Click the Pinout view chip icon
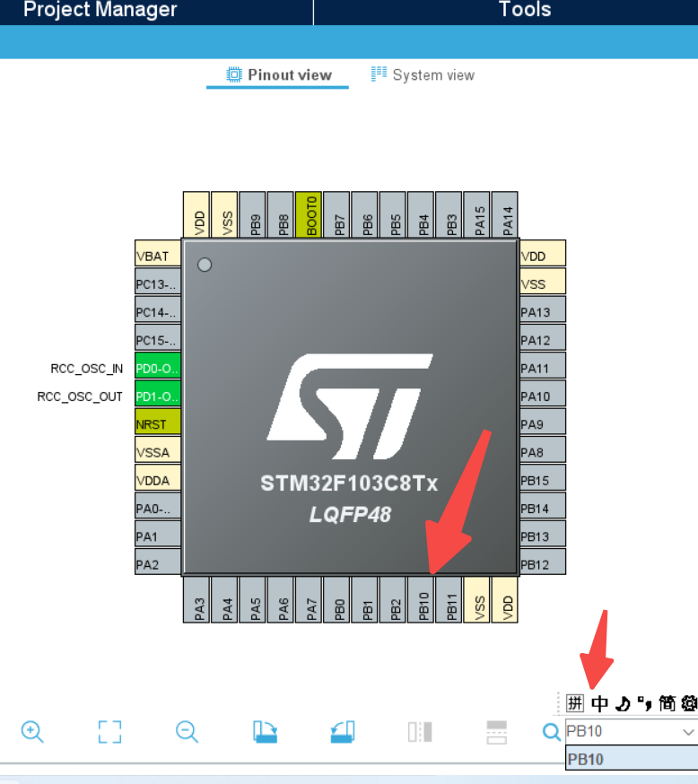This screenshot has height=784, width=698. (x=233, y=75)
